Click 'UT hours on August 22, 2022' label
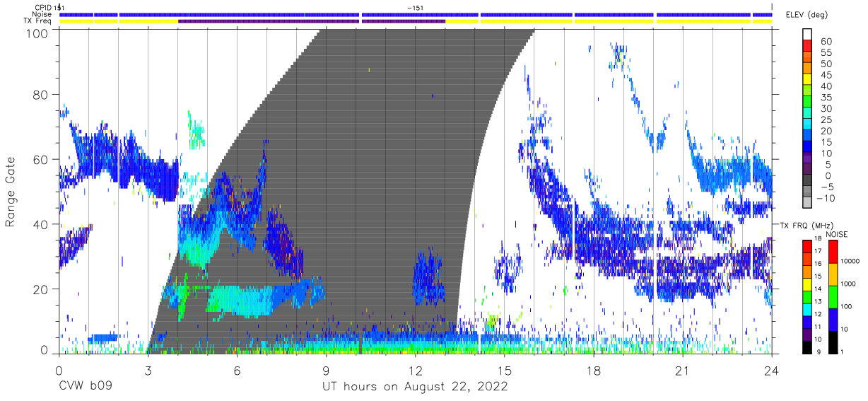868x401 pixels. 415,387
